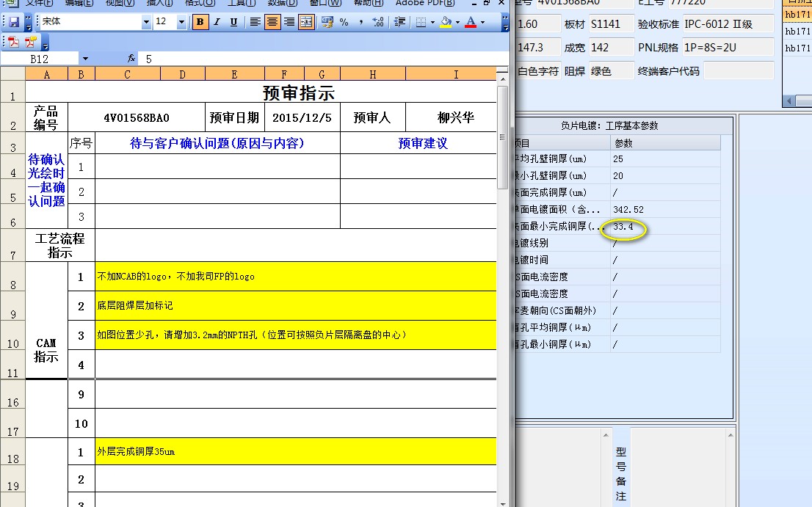Click the increase decimal icon
Screen dimensions: 812x507
[378, 22]
